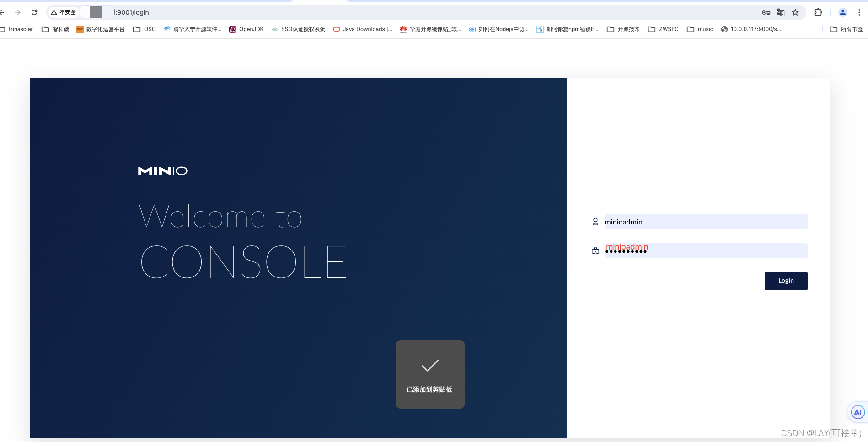Click the password field showing minioadmin
The image size is (868, 442).
tap(704, 250)
